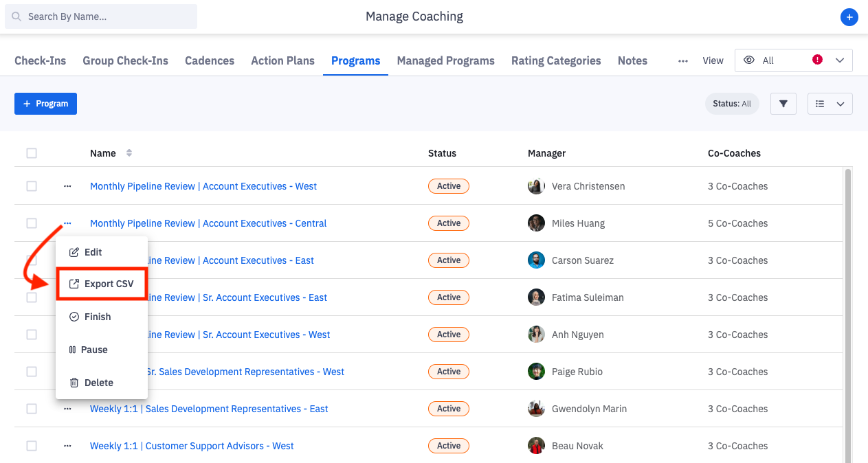Viewport: 868px width, 463px height.
Task: Toggle the select-all checkbox in header
Action: [32, 153]
